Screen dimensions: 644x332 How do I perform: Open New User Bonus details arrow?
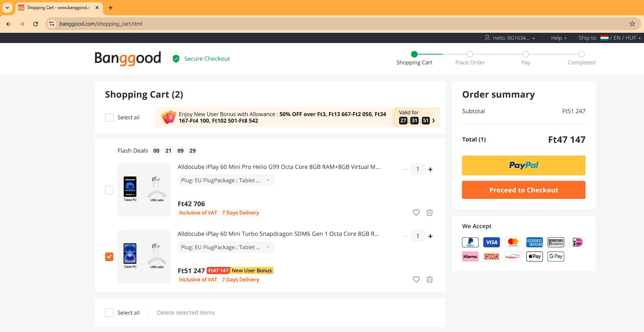tap(433, 120)
